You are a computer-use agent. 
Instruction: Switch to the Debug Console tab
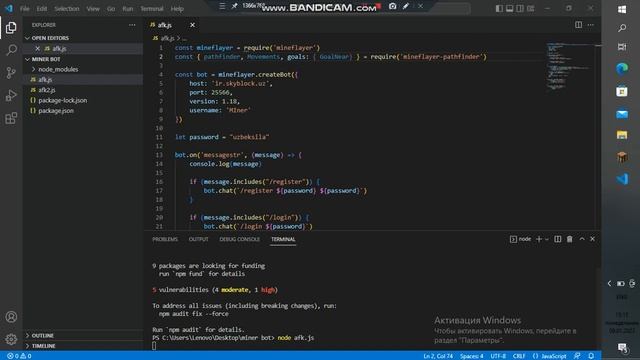tap(240, 239)
